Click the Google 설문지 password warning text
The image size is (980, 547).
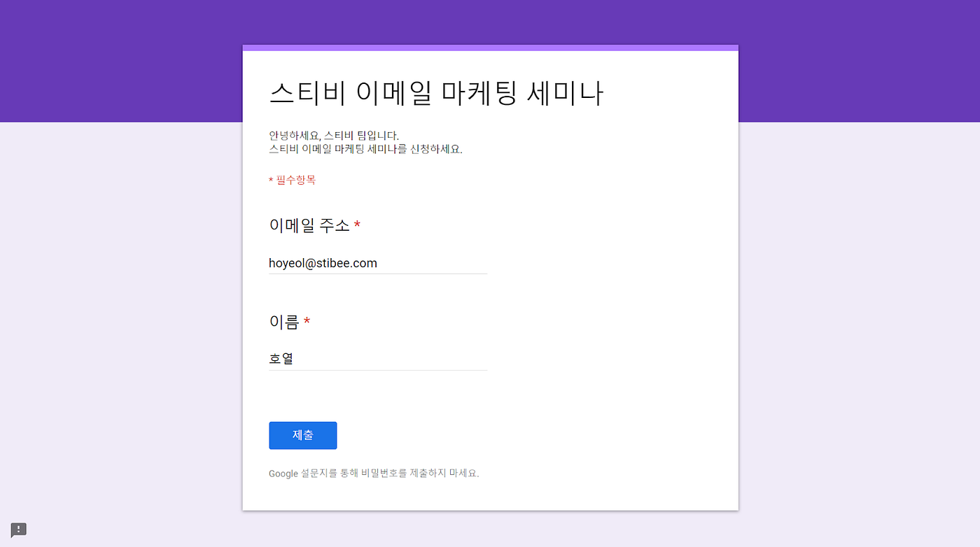tap(374, 473)
